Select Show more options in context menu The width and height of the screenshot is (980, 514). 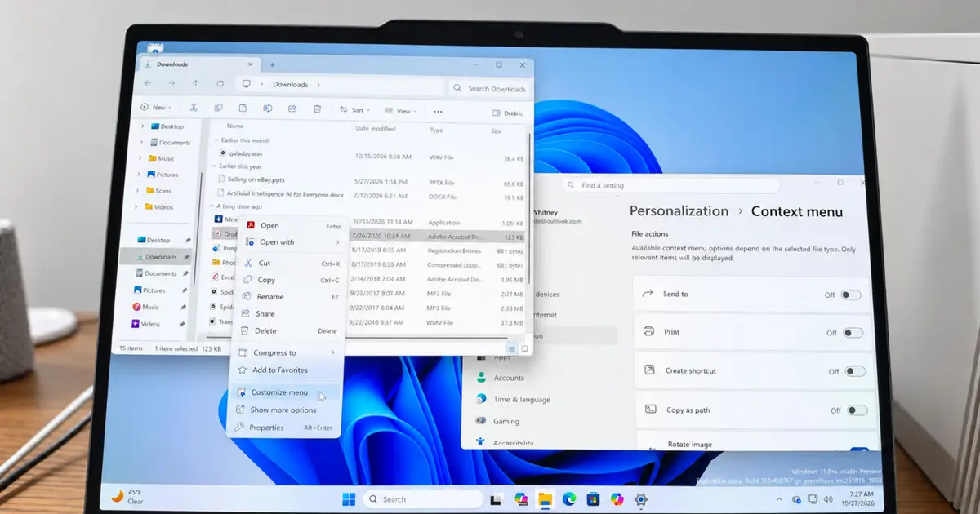point(284,410)
